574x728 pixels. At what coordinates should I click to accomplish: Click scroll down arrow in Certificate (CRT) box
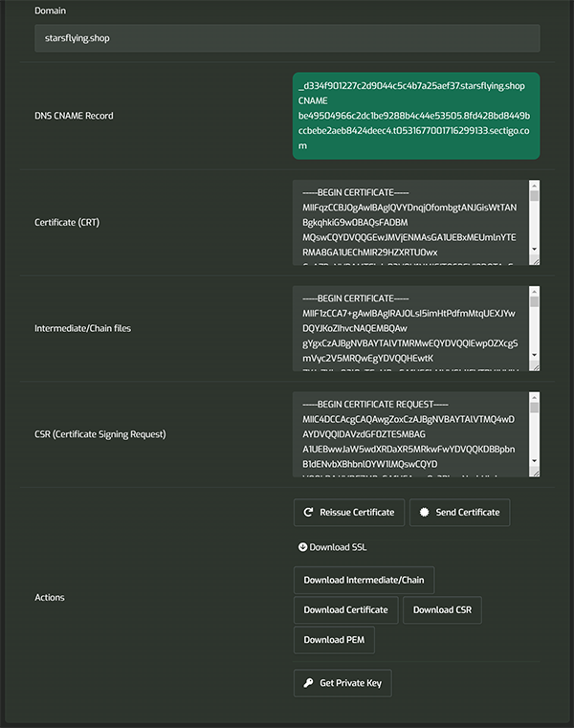[x=535, y=250]
